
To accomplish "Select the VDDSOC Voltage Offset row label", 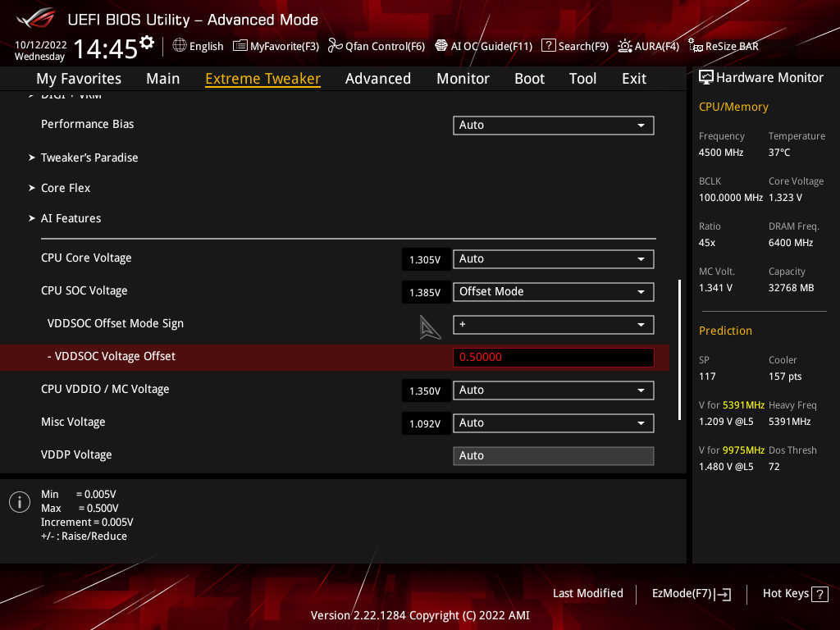I will tap(112, 356).
